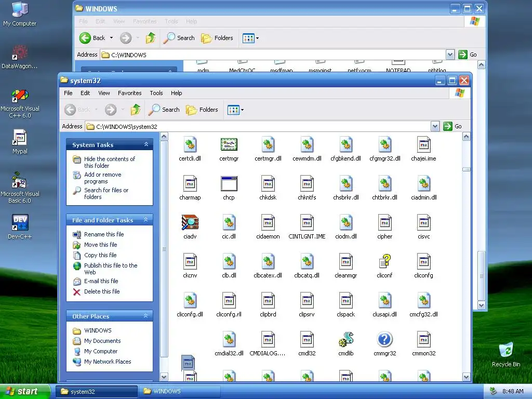Click Back button in WINDOWS window

click(92, 38)
